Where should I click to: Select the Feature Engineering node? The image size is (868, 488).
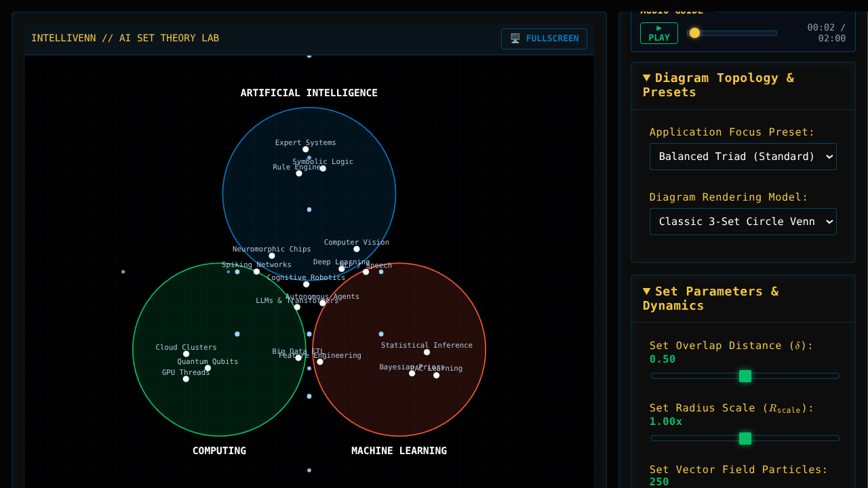(x=320, y=362)
